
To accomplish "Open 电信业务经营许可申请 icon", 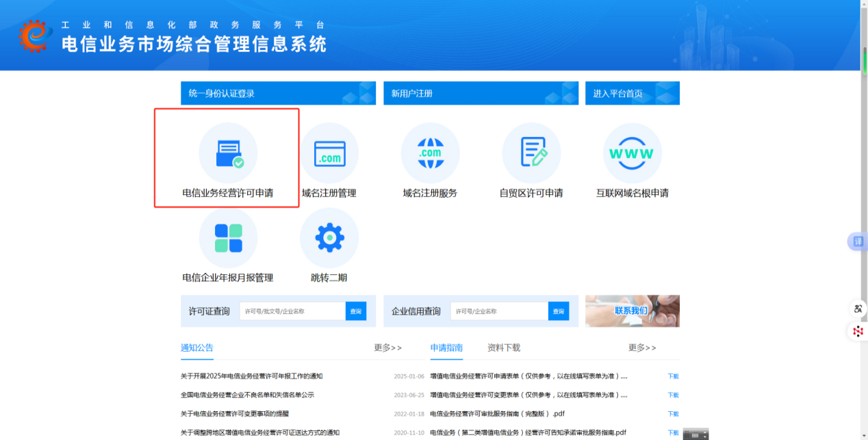I will click(x=228, y=153).
